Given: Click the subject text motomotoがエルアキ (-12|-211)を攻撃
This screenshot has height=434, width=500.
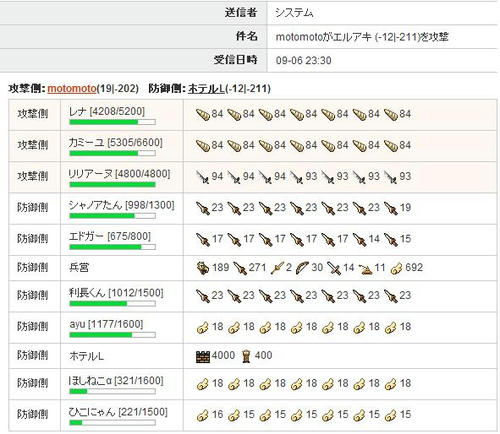Looking at the screenshot, I should [362, 37].
